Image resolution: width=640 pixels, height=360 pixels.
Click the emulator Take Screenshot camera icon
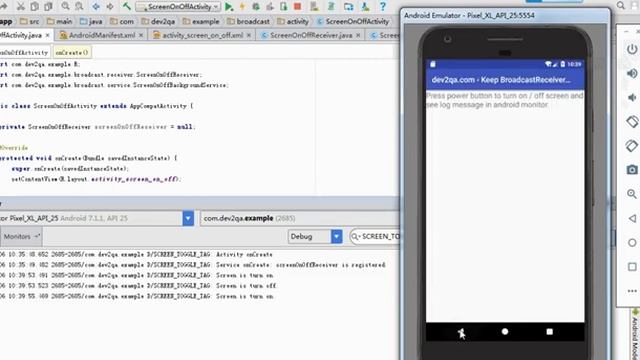(x=632, y=170)
